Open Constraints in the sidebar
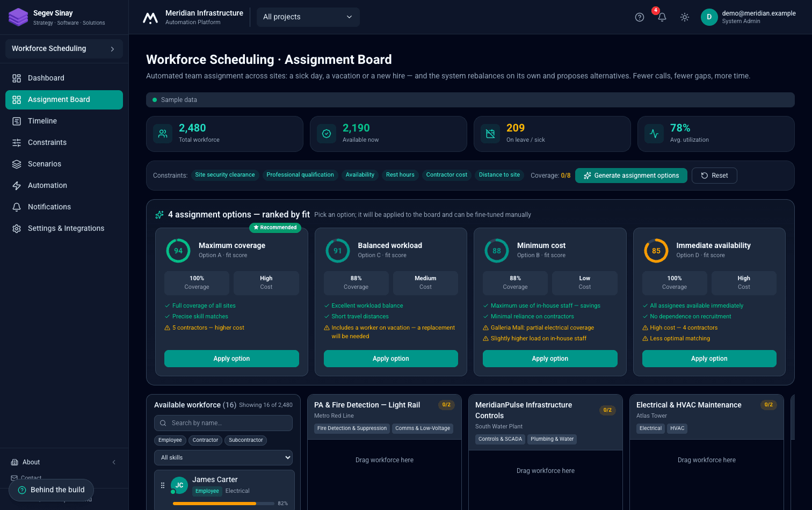 coord(64,143)
